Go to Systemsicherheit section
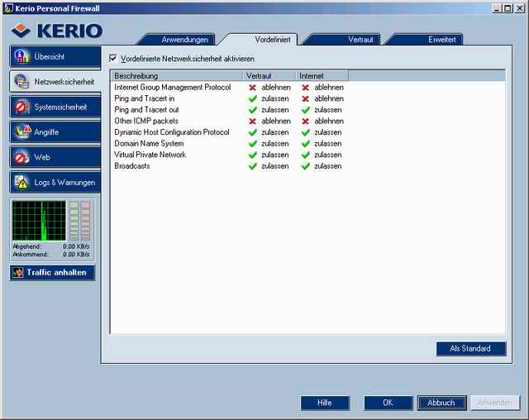Viewport: 529px width, 420px height. [55, 107]
